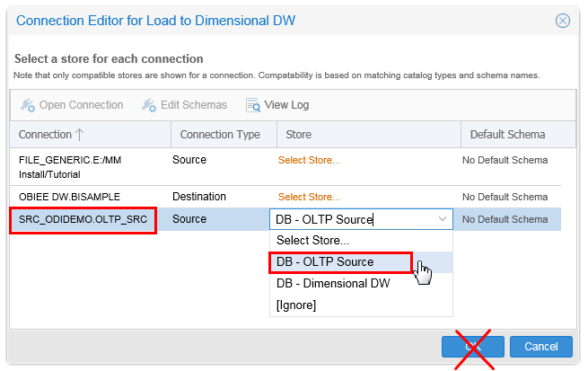588x371 pixels.
Task: Open Select Store link for OBIEE row
Action: [x=309, y=197]
